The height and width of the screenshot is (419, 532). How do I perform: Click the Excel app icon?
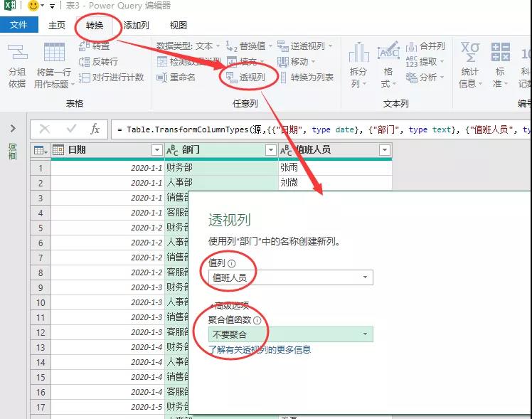pos(10,5)
